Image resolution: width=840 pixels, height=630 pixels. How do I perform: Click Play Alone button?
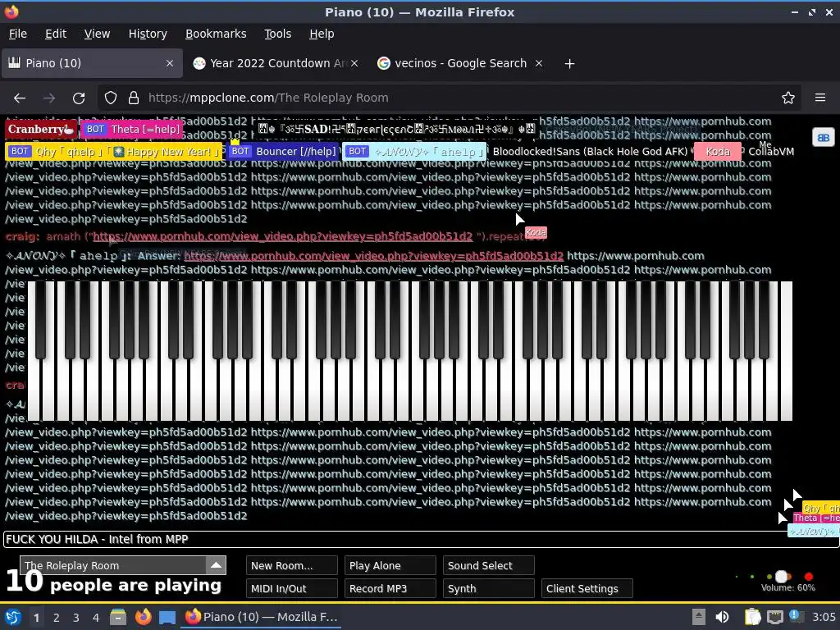390,566
